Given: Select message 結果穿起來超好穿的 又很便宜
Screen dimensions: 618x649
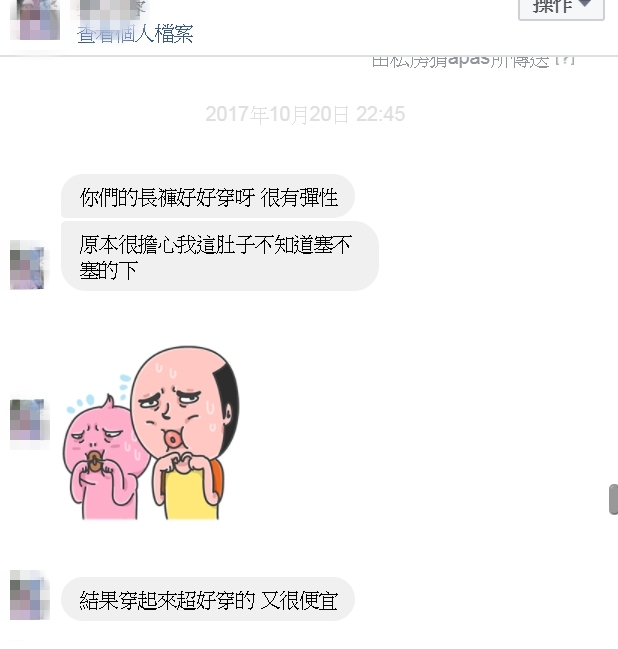Looking at the screenshot, I should [208, 599].
